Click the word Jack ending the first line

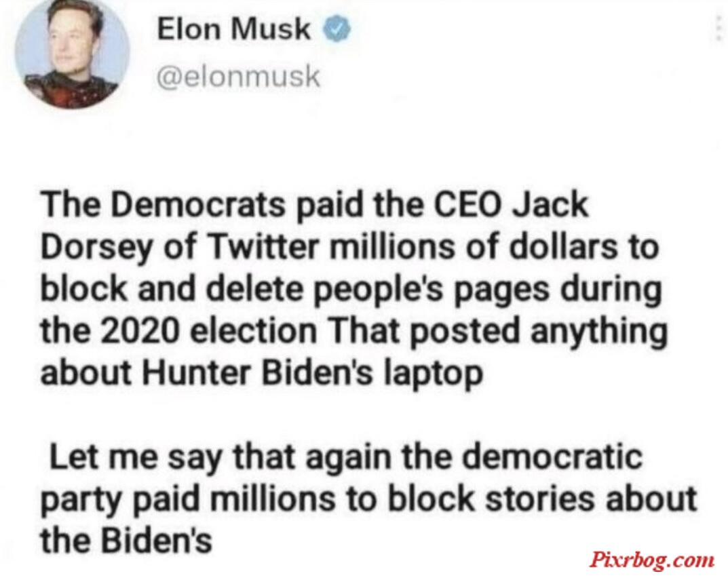(550, 205)
